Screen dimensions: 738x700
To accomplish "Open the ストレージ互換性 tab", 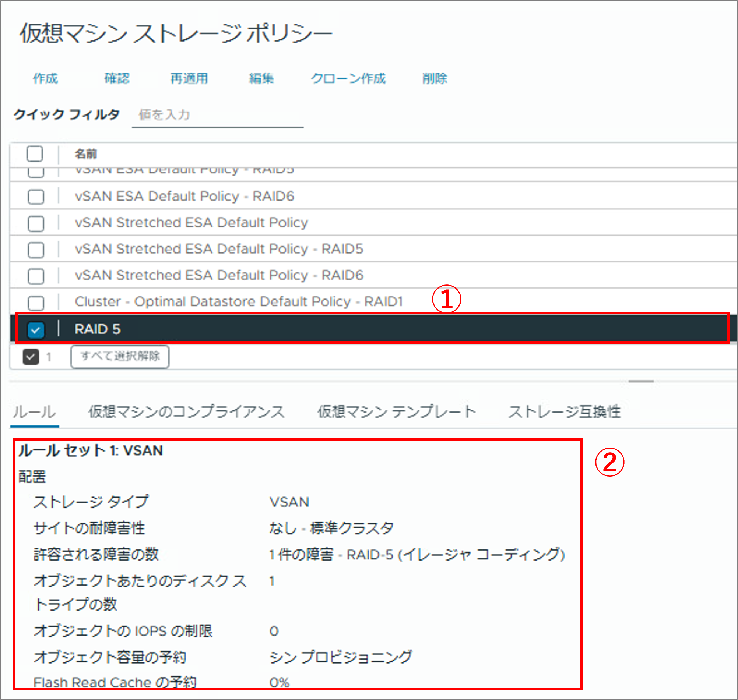I will pyautogui.click(x=565, y=412).
